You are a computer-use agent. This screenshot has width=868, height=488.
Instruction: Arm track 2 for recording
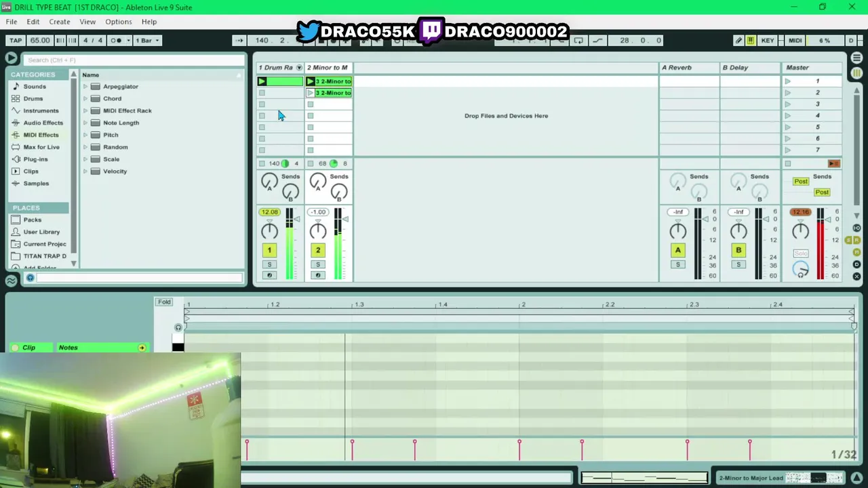coord(317,275)
